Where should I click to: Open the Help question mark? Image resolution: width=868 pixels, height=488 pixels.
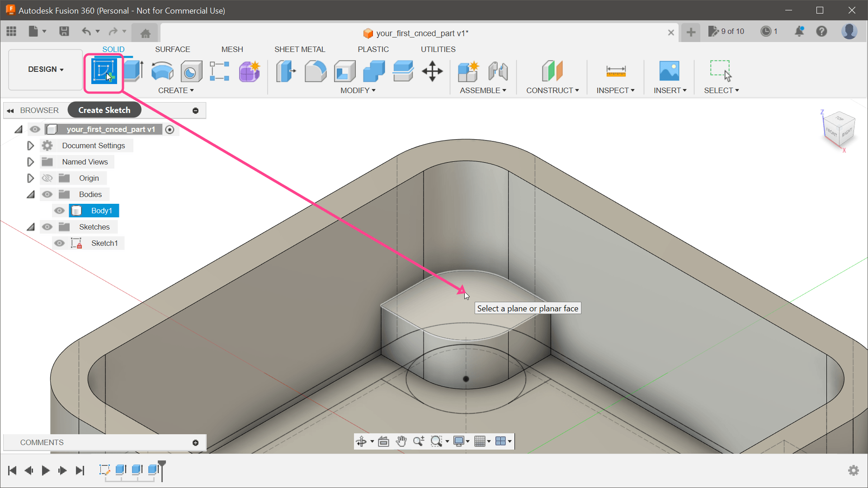pos(821,31)
